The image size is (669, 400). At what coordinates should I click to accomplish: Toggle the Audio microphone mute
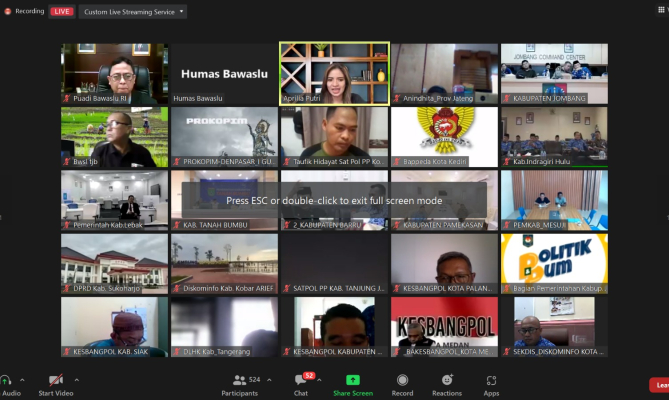point(8,381)
